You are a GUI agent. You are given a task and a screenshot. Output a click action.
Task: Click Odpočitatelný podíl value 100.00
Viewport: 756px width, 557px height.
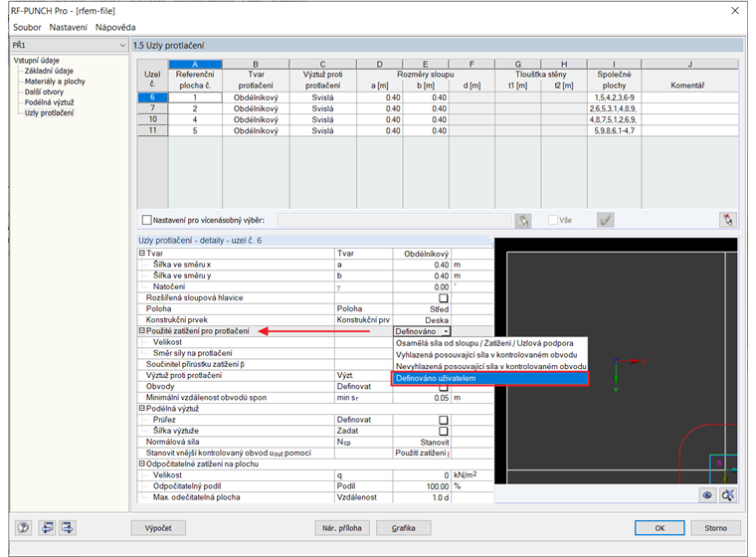422,486
